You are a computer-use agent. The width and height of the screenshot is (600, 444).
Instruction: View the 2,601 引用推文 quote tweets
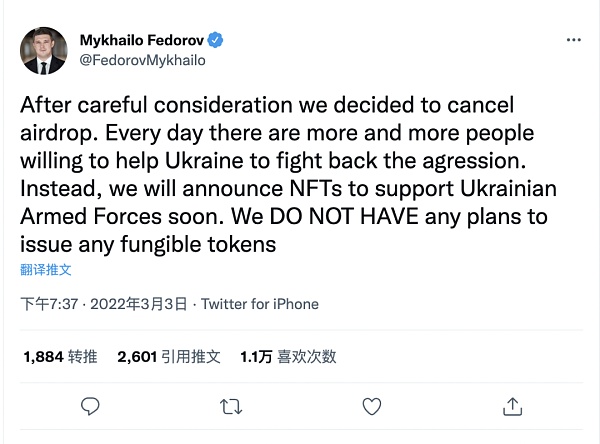click(168, 355)
